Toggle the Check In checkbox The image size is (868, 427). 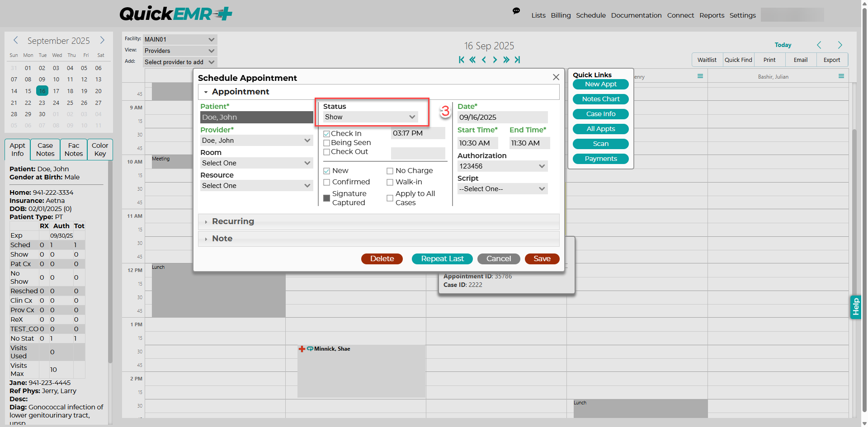[x=326, y=134]
